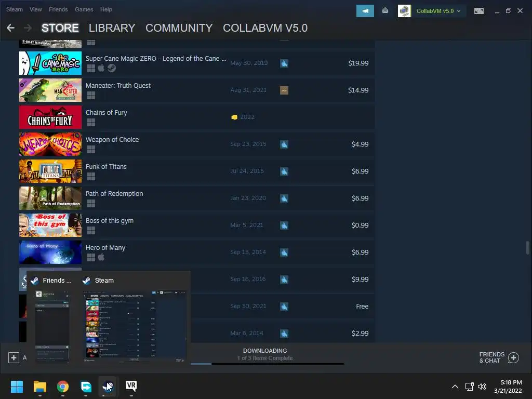The image size is (532, 399).
Task: Open FRIENDS & CHAT
Action: pyautogui.click(x=499, y=357)
